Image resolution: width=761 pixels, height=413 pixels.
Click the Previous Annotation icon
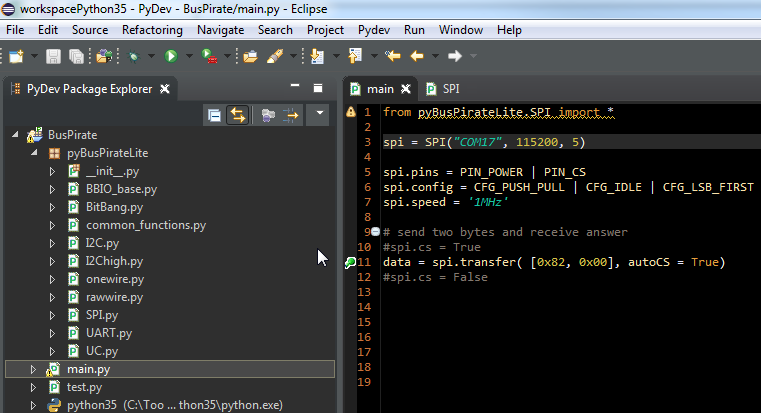coord(355,56)
